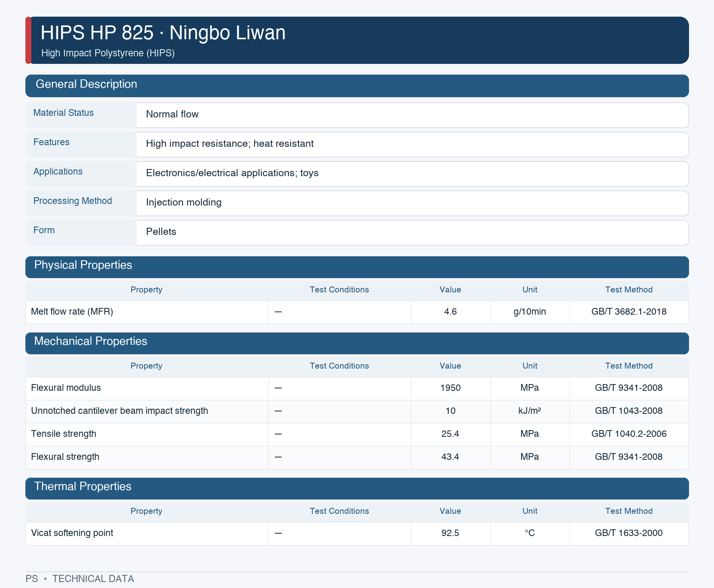This screenshot has height=588, width=714.
Task: Select the 1950 flexural modulus value
Action: pyautogui.click(x=451, y=388)
